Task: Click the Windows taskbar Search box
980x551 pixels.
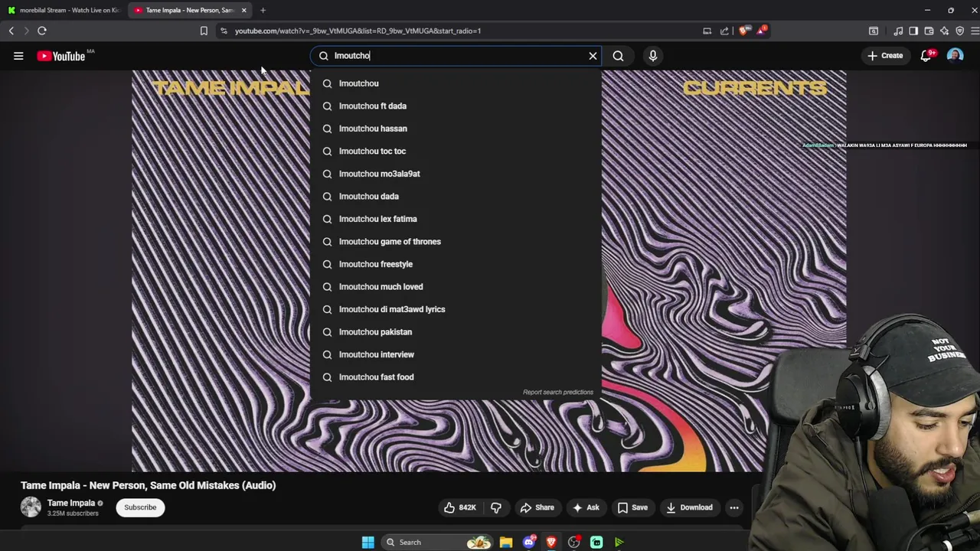Action: point(438,543)
